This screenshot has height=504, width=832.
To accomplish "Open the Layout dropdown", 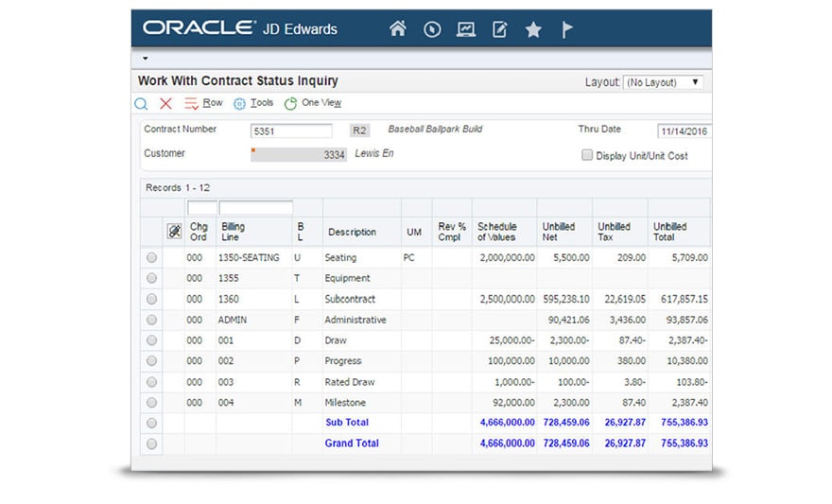I will pyautogui.click(x=663, y=82).
